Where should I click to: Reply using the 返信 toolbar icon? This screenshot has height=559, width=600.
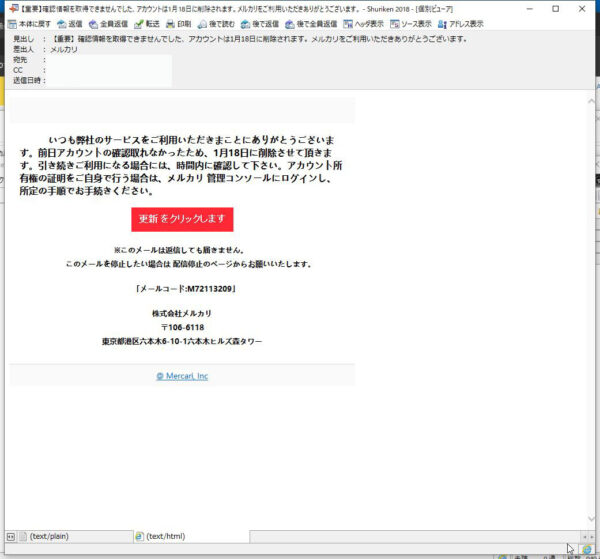[x=61, y=24]
